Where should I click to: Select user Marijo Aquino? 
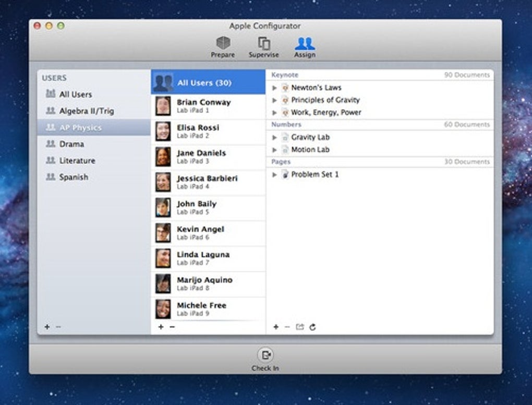(x=208, y=284)
